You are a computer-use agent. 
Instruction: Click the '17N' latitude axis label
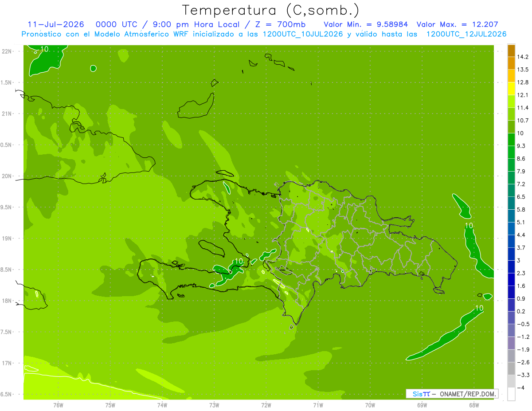coord(7,363)
